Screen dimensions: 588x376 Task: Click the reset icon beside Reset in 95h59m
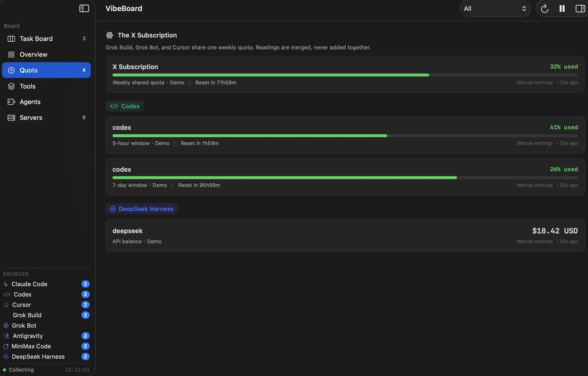pos(172,186)
